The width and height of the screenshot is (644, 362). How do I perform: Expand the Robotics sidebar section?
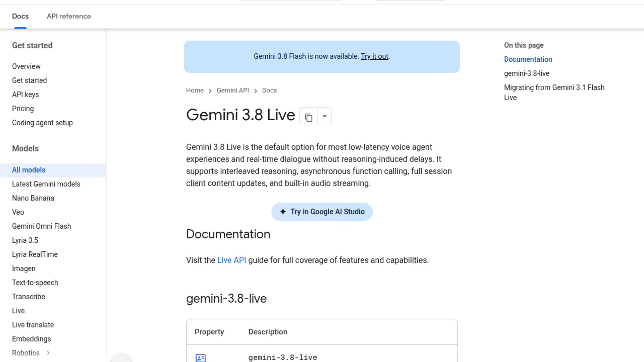pyautogui.click(x=48, y=353)
